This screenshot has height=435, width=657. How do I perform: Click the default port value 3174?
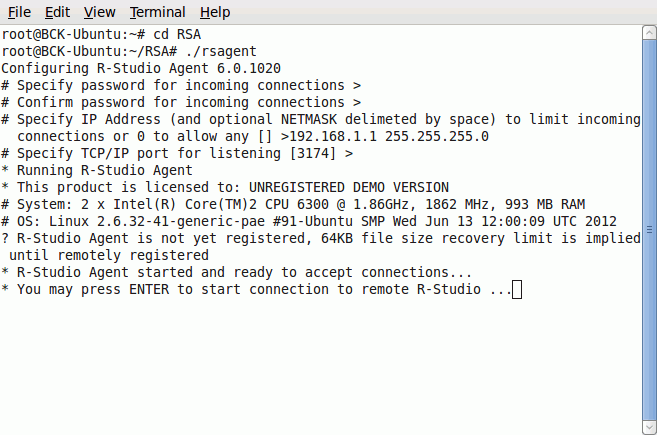313,153
